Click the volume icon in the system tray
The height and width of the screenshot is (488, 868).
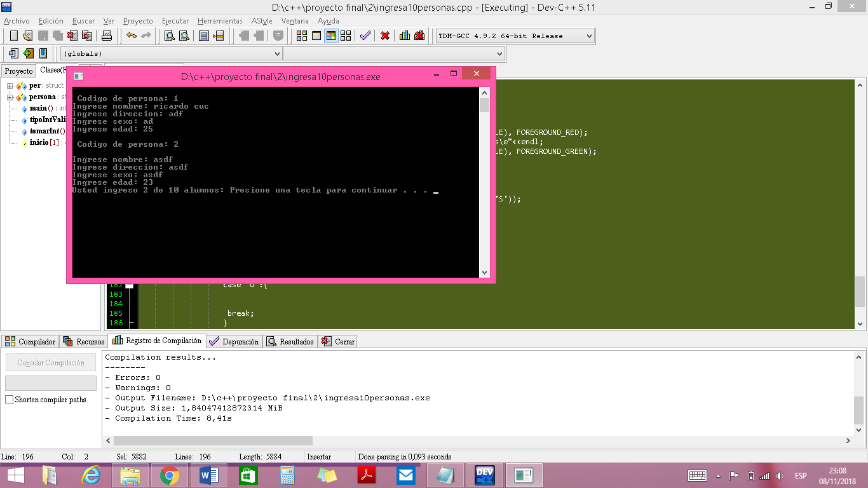pyautogui.click(x=780, y=475)
